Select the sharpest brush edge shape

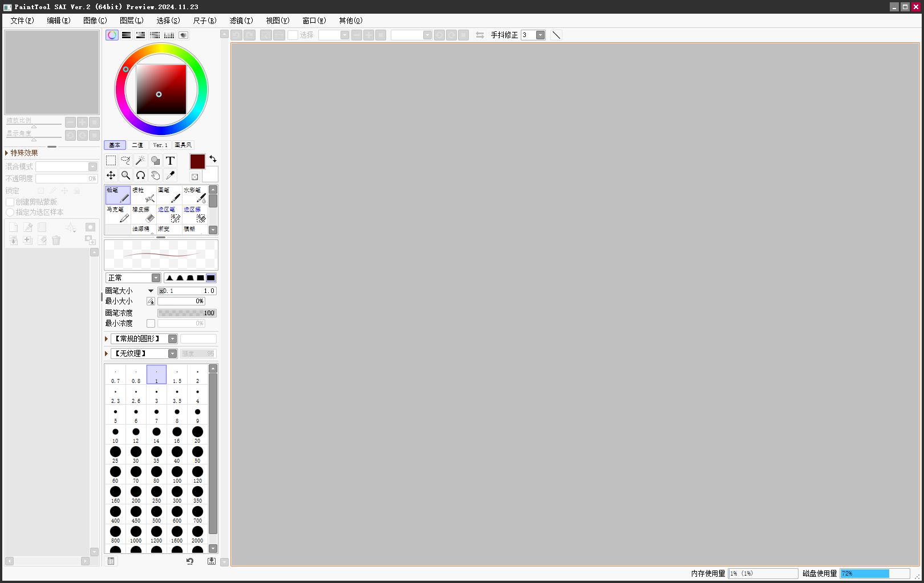[169, 278]
